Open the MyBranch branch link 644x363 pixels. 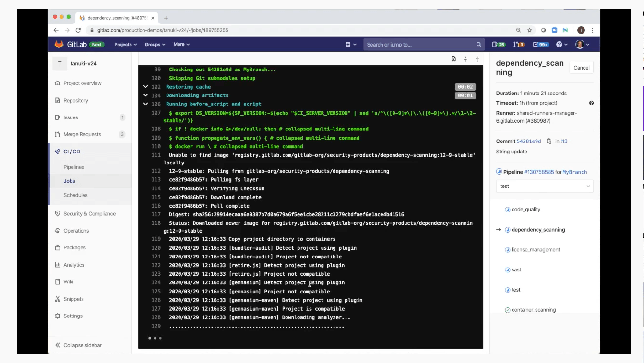coord(575,172)
